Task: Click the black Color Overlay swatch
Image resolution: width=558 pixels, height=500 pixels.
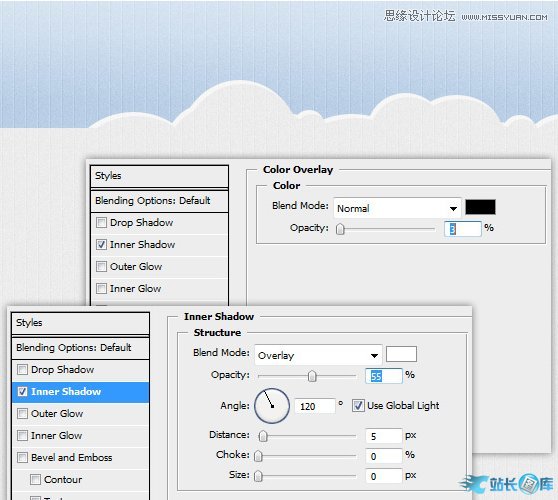Action: pos(480,207)
